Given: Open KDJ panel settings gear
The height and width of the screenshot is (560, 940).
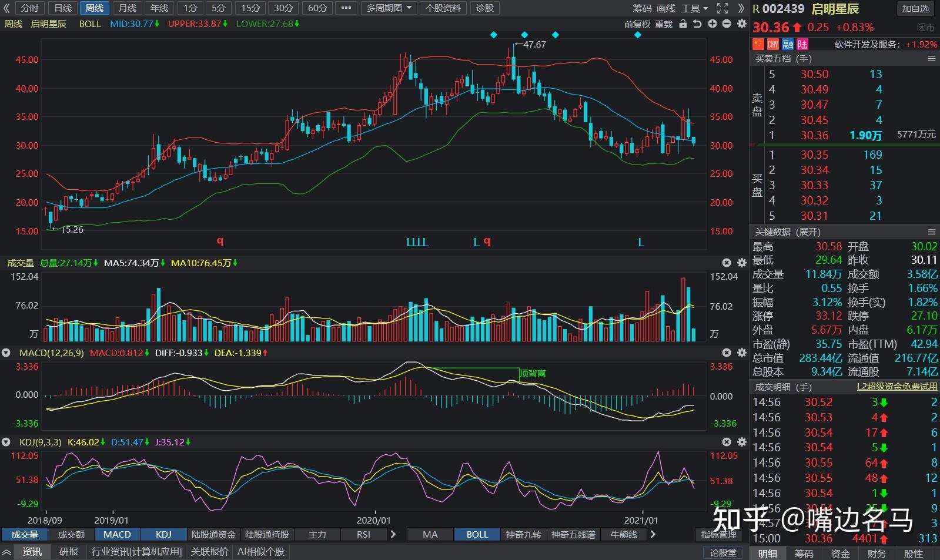Looking at the screenshot, I should point(741,442).
